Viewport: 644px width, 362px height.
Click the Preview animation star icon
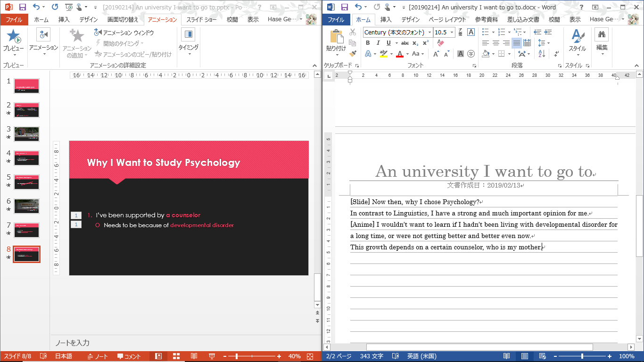[13, 36]
